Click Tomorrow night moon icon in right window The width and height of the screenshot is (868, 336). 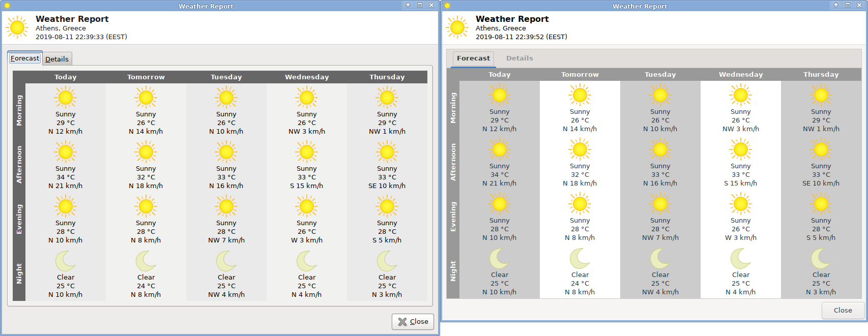click(580, 259)
